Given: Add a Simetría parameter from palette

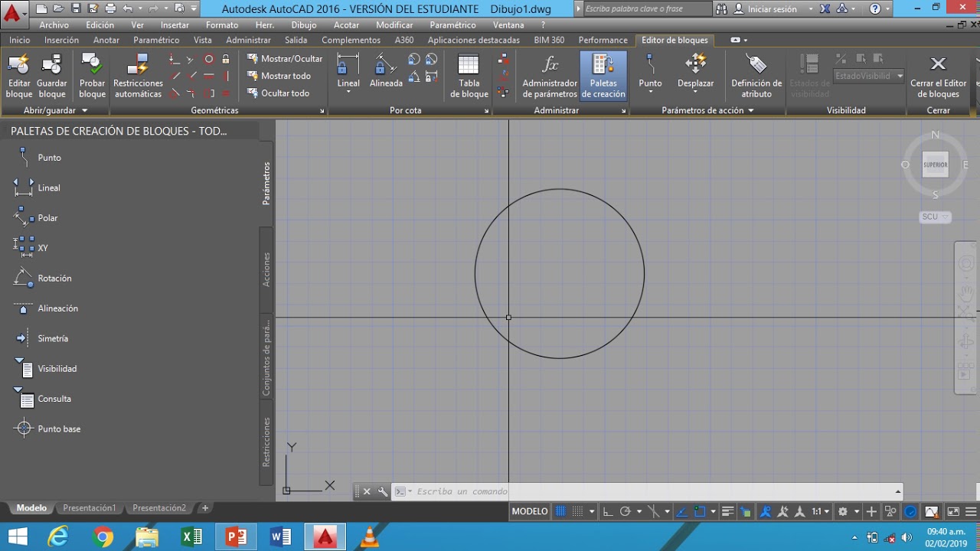Looking at the screenshot, I should (41, 338).
